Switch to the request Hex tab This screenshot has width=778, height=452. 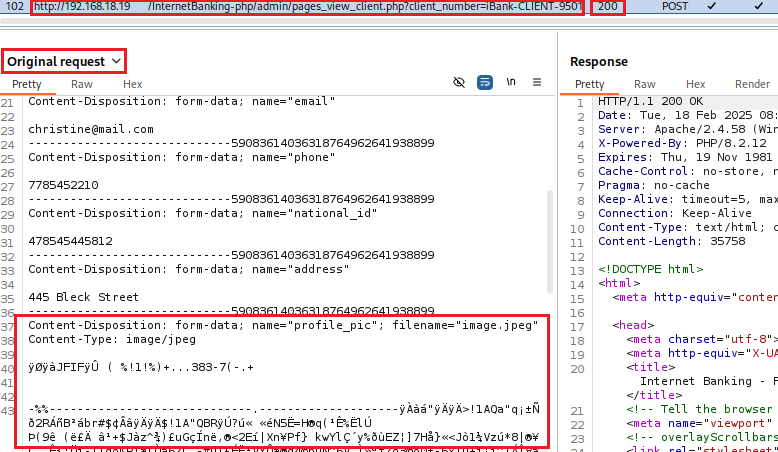[132, 84]
